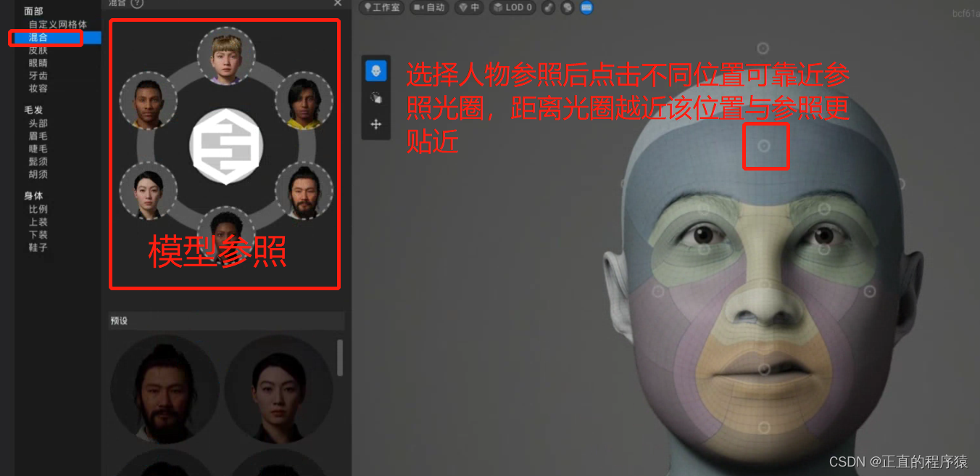Open the 比例 body proportions settings
Image resolution: width=980 pixels, height=476 pixels.
(x=38, y=209)
